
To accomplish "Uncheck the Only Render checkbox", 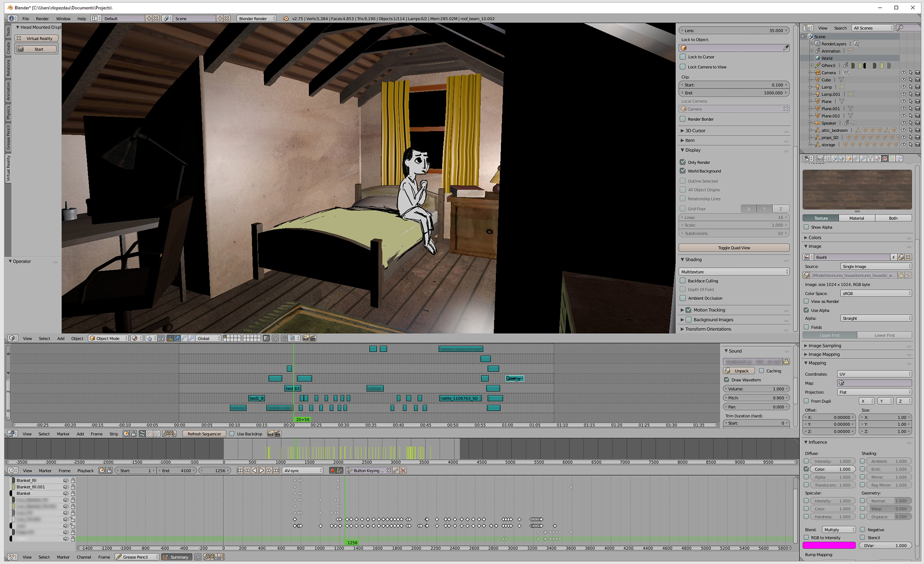I will pos(683,162).
